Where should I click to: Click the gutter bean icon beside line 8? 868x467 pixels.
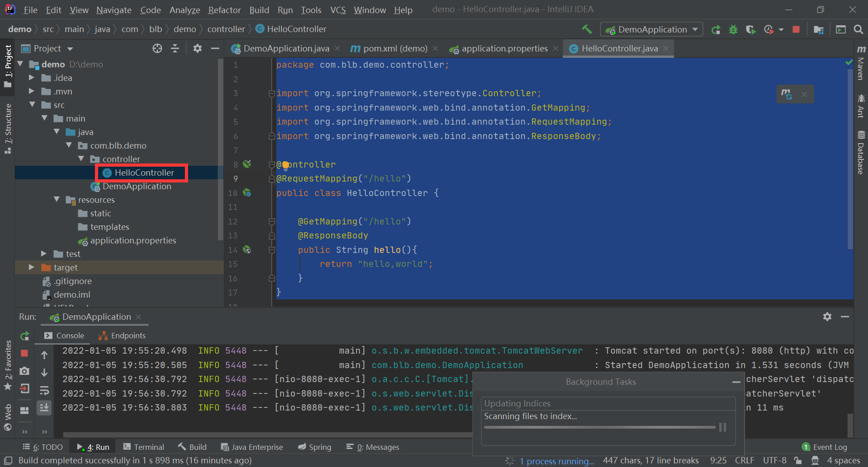point(247,164)
